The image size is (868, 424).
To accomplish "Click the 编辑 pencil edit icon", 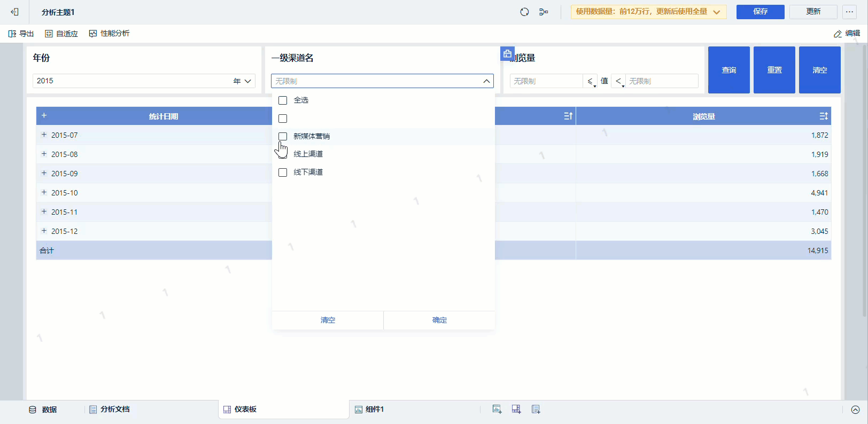I will [x=838, y=34].
